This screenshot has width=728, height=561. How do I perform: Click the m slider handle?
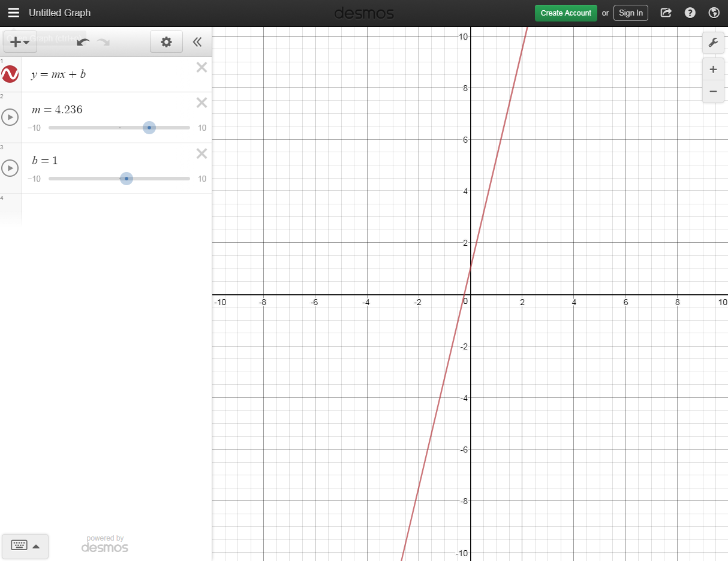click(149, 128)
